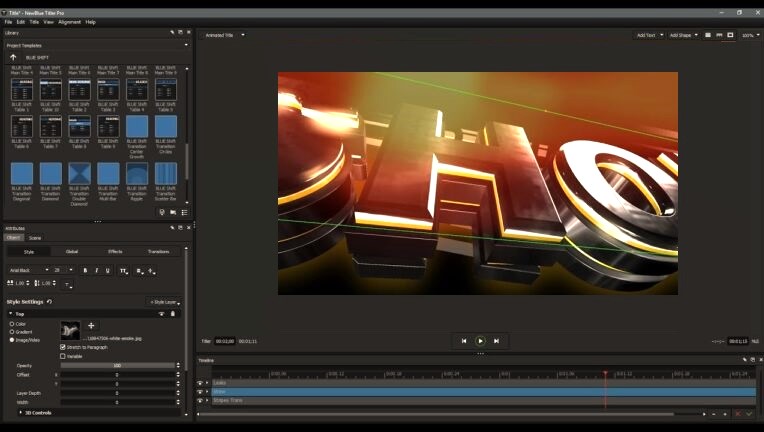This screenshot has height=432, width=764.
Task: Toggle bold text formatting
Action: 85,270
